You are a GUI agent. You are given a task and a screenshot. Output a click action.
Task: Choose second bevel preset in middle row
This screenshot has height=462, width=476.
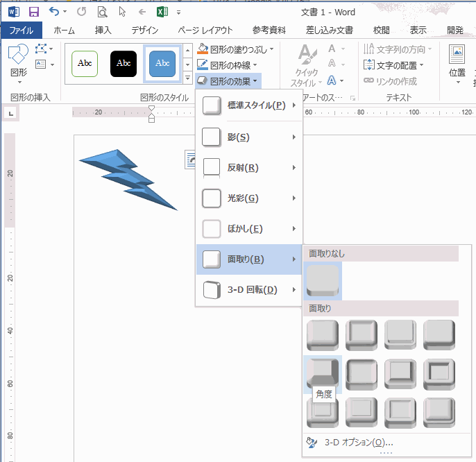coord(362,375)
